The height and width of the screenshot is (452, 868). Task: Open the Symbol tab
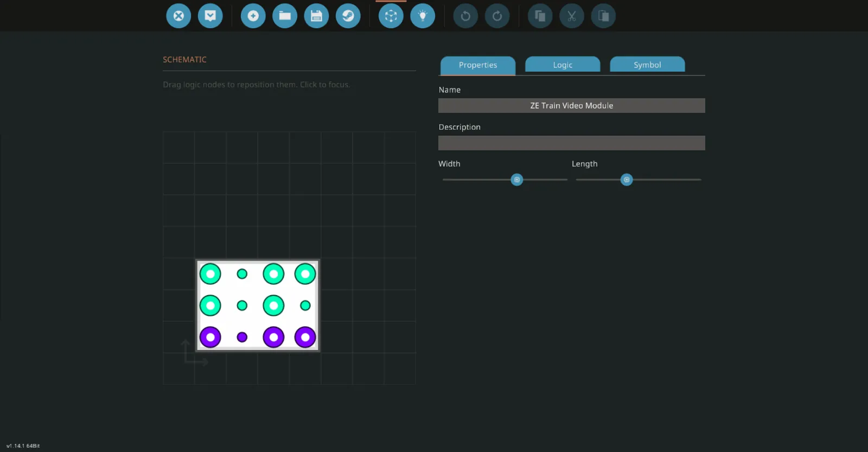point(647,65)
